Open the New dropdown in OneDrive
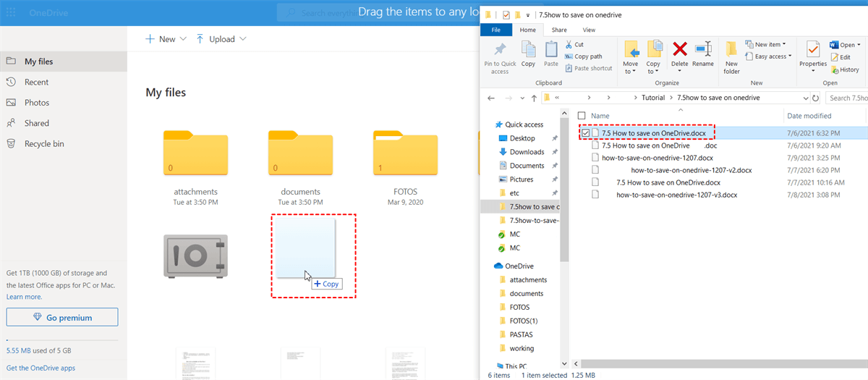Viewport: 868px width, 380px height. coord(166,39)
